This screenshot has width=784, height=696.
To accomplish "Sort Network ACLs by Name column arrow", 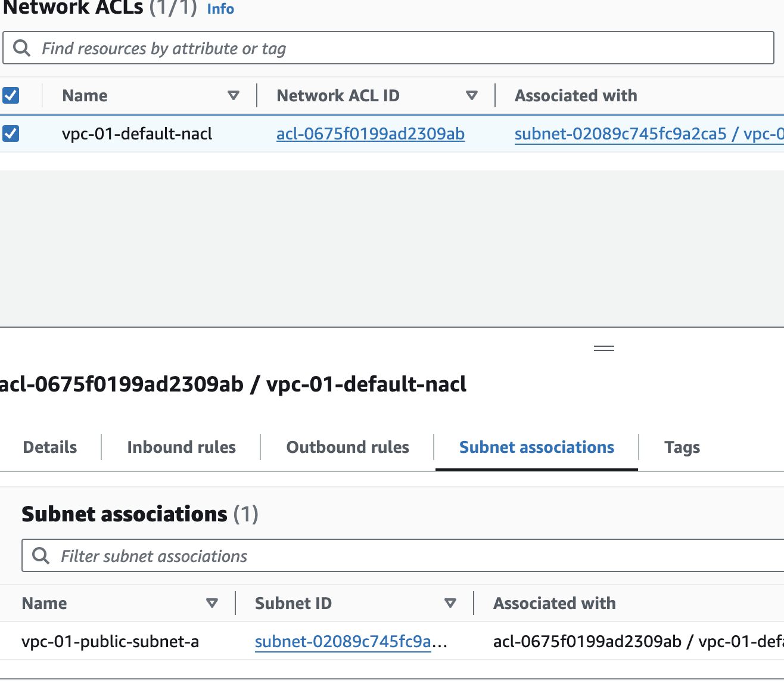I will (x=234, y=95).
